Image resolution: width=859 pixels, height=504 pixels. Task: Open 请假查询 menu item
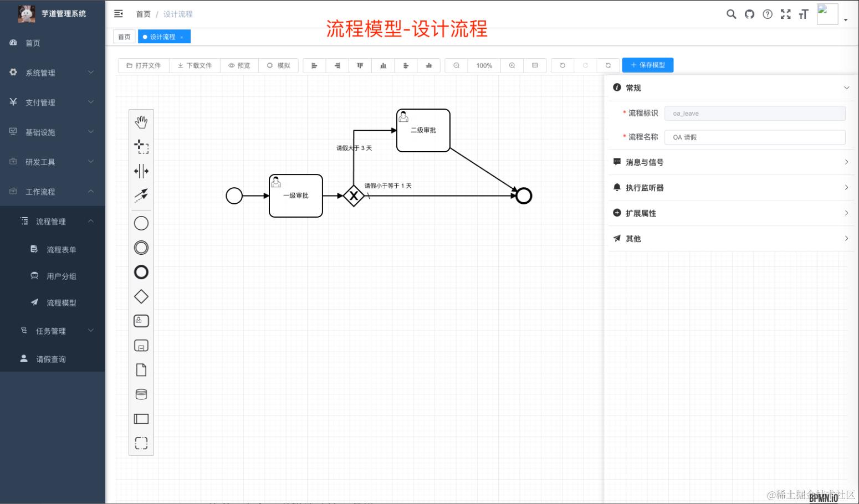[53, 359]
